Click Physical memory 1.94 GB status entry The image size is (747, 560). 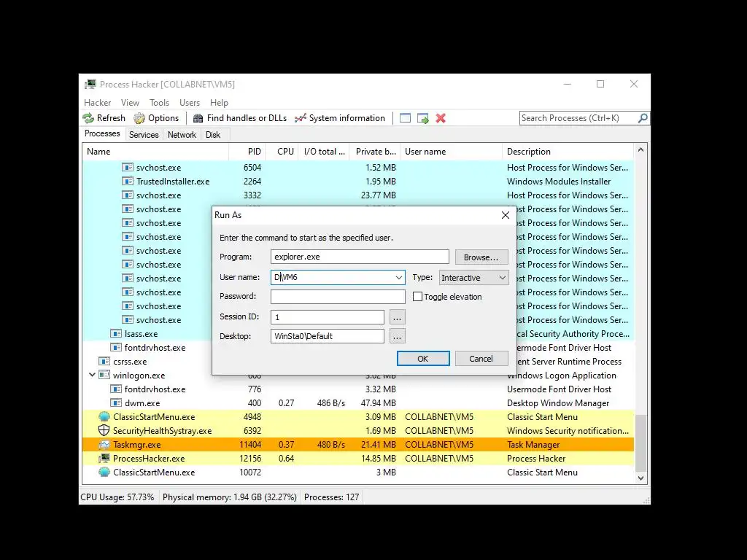click(230, 497)
